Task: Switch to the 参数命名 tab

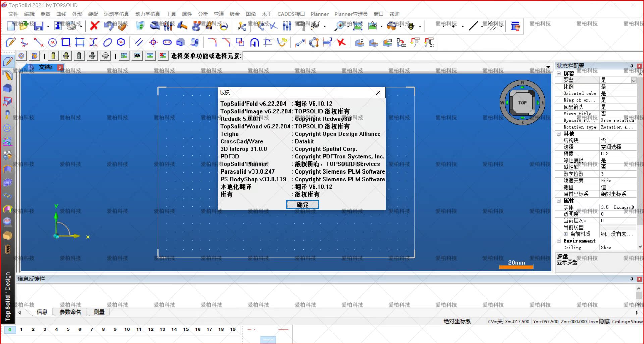Action: click(x=70, y=312)
